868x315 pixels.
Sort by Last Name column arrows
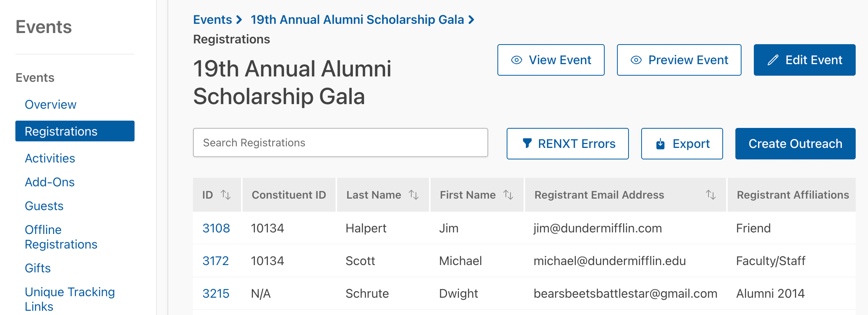[x=414, y=195]
